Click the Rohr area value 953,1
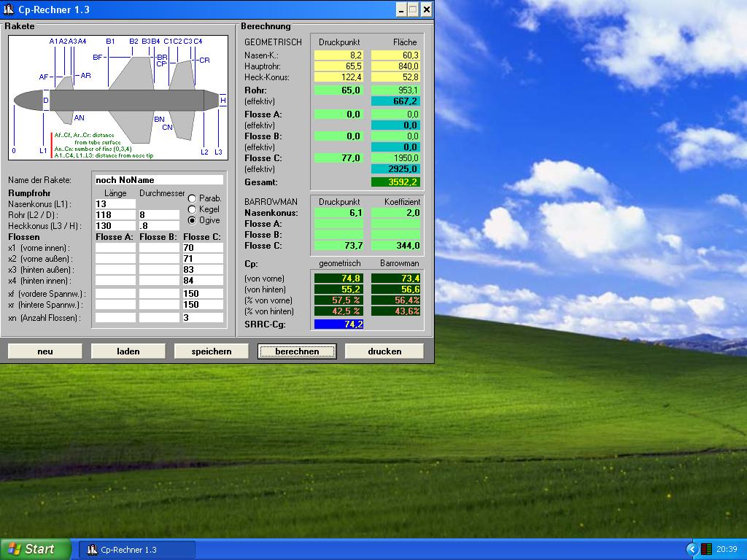This screenshot has width=747, height=560. coord(395,90)
